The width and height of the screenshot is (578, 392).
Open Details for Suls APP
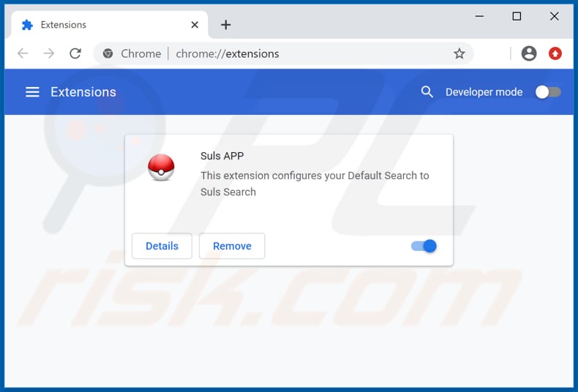[x=162, y=246]
